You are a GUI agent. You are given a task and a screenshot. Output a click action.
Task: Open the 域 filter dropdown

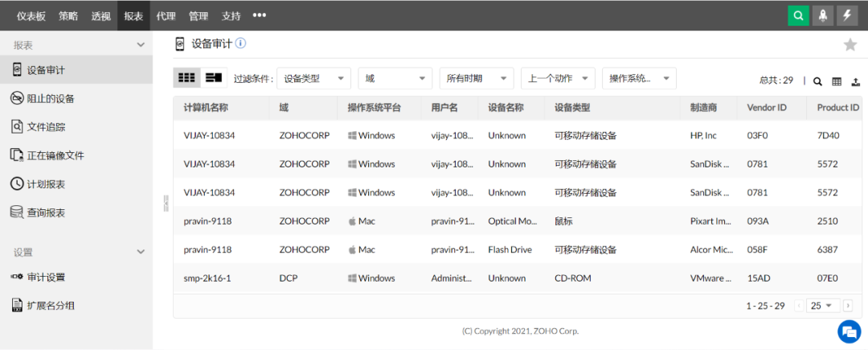[395, 79]
